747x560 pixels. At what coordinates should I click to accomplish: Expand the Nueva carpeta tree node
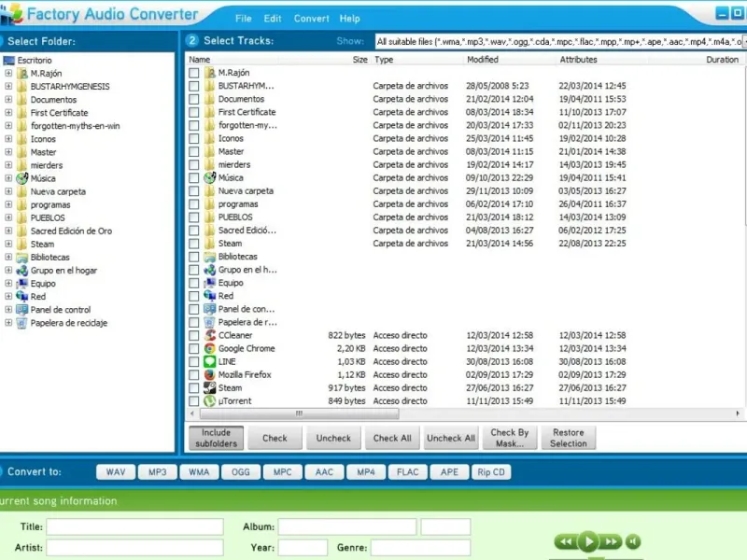click(x=8, y=191)
